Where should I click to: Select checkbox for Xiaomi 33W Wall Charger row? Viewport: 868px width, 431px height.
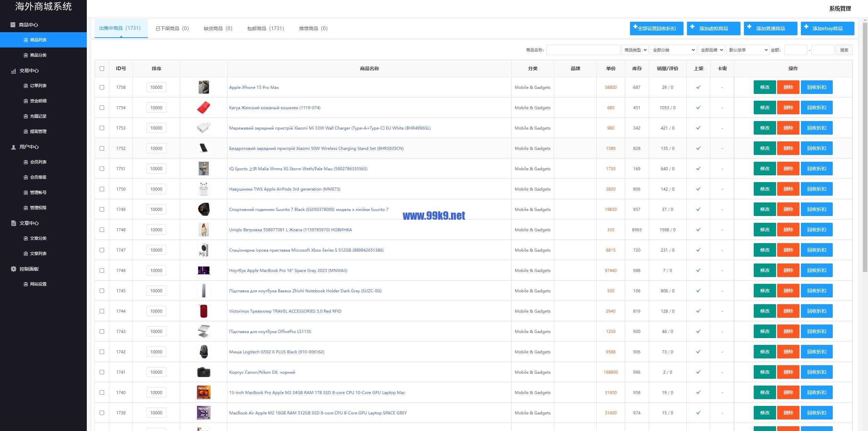(102, 128)
